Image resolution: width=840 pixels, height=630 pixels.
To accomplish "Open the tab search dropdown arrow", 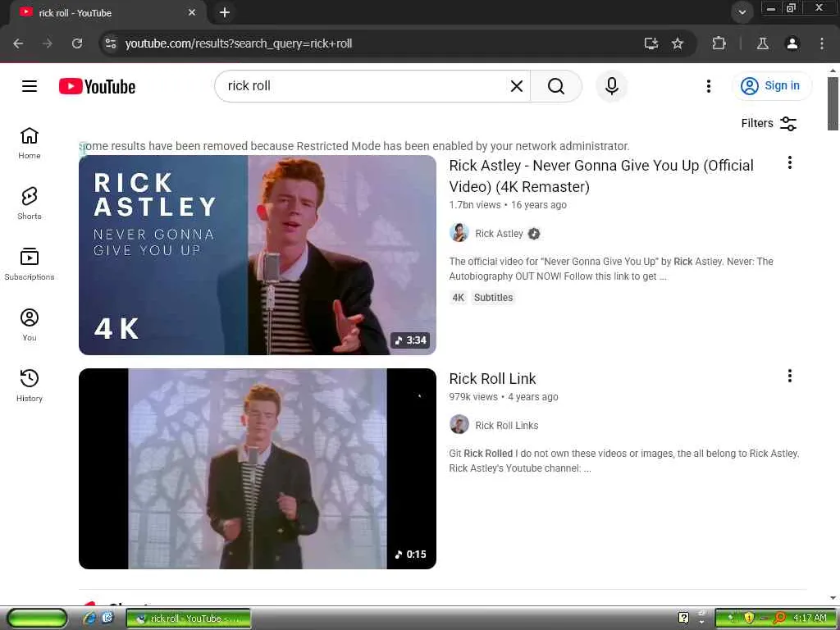I will coord(742,12).
